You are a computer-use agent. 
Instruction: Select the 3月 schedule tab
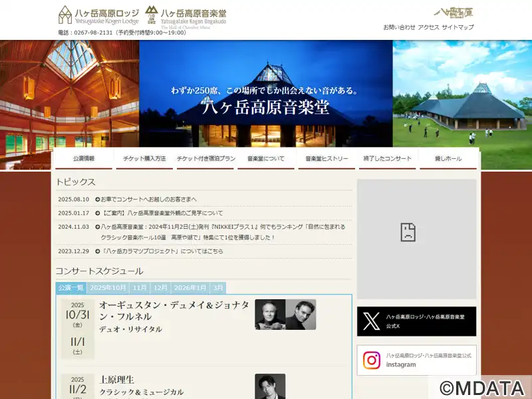(x=218, y=288)
